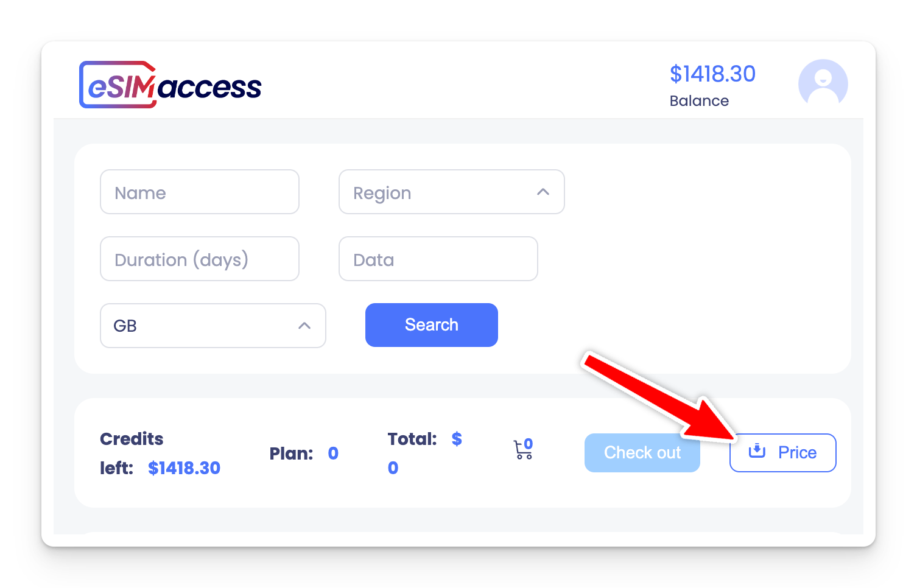Image resolution: width=917 pixels, height=588 pixels.
Task: Click the dollar sign next to Total
Action: pos(457,439)
